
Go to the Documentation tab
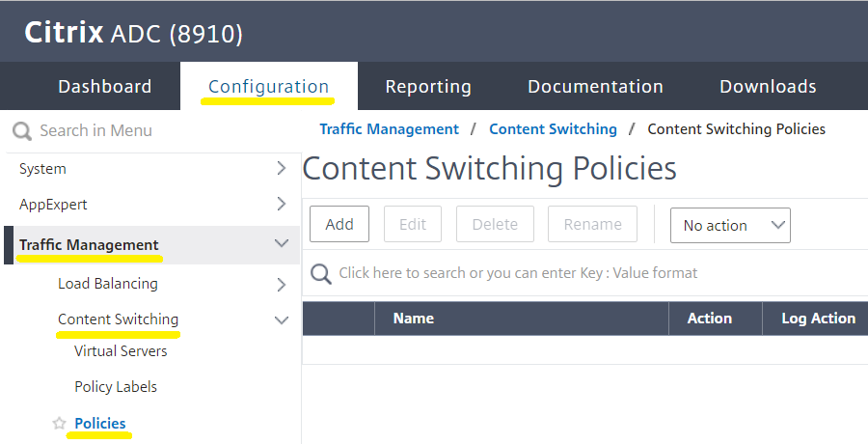coord(595,87)
